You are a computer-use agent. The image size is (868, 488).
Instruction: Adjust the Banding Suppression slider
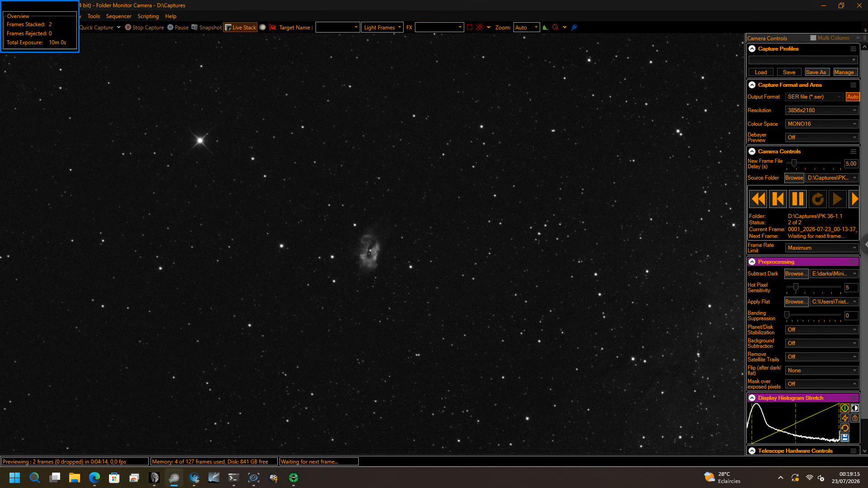[787, 315]
